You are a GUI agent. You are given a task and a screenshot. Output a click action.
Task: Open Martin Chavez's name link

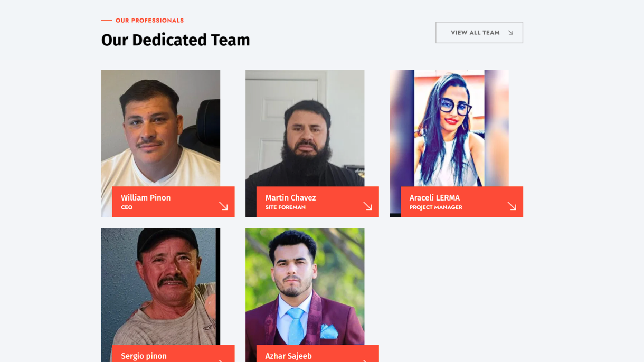click(x=290, y=198)
